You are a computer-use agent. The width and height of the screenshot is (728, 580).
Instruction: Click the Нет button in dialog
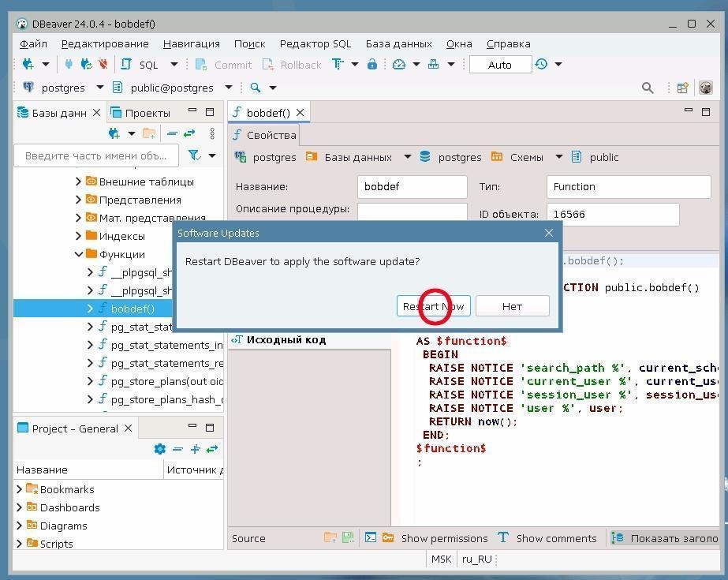click(x=512, y=306)
